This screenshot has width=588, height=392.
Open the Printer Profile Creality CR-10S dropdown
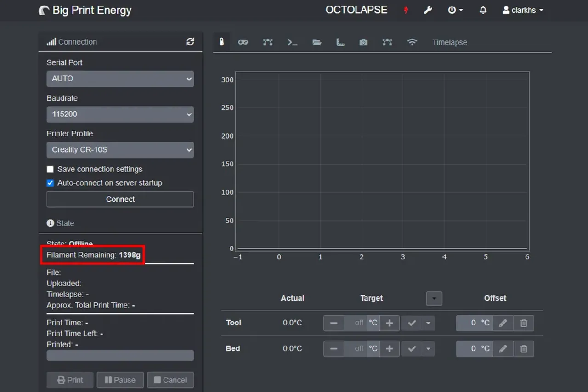(120, 150)
